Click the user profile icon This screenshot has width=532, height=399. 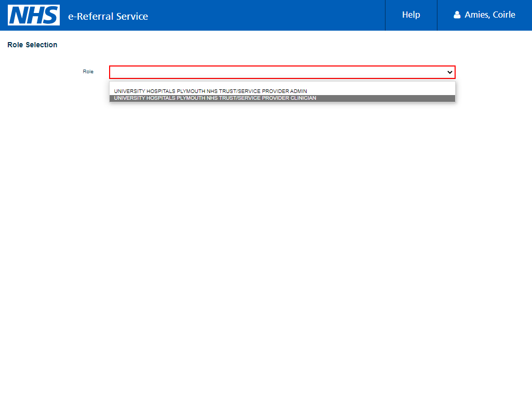[457, 15]
